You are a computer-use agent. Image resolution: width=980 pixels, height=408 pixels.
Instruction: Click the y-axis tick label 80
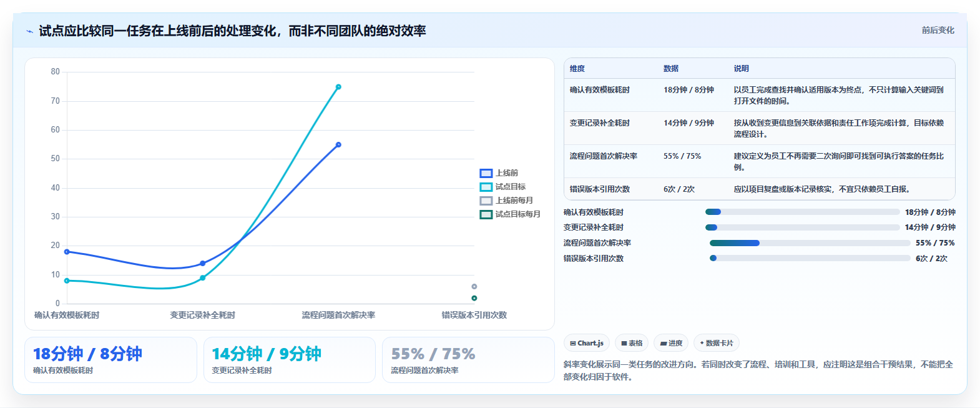click(56, 72)
